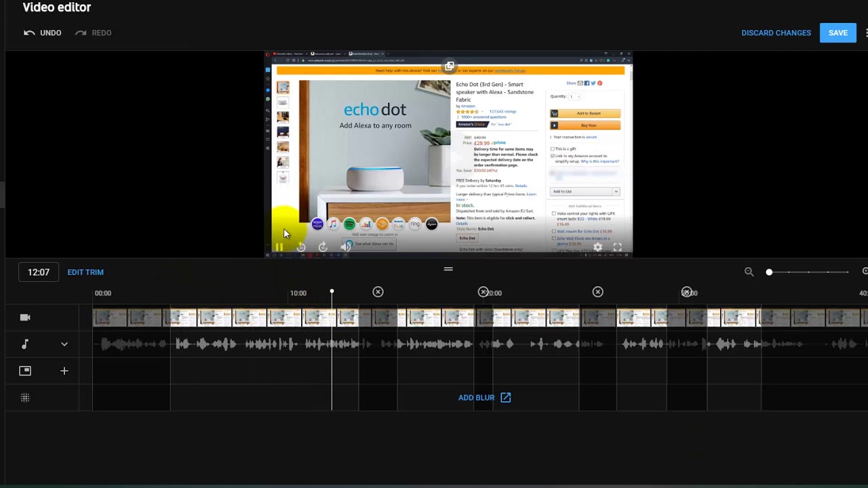The image size is (868, 488).
Task: Click Quantity dropdown in preview
Action: click(x=574, y=97)
